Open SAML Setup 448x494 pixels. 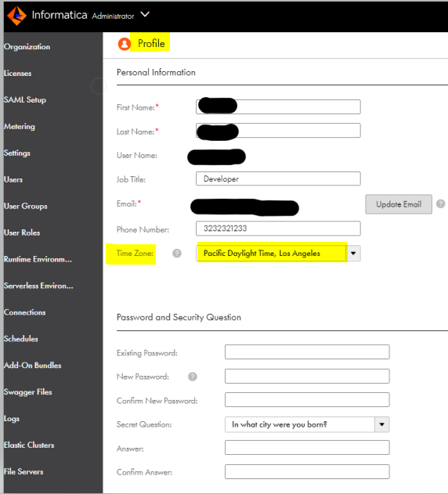(x=25, y=100)
